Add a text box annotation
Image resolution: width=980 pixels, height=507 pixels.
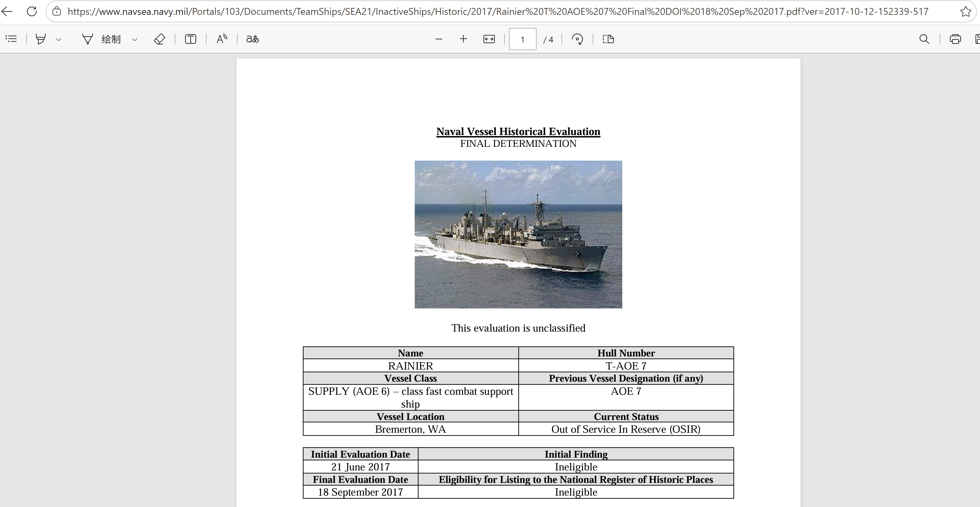[x=190, y=39]
